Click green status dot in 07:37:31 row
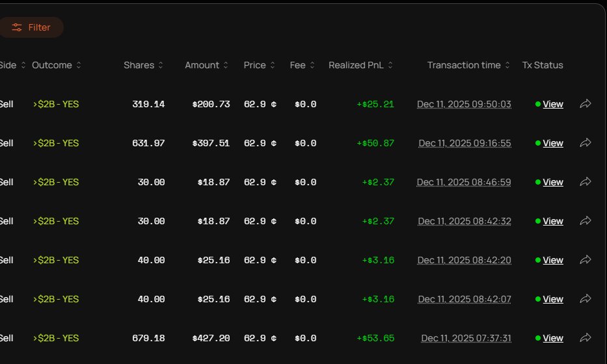This screenshot has width=607, height=364. point(537,338)
